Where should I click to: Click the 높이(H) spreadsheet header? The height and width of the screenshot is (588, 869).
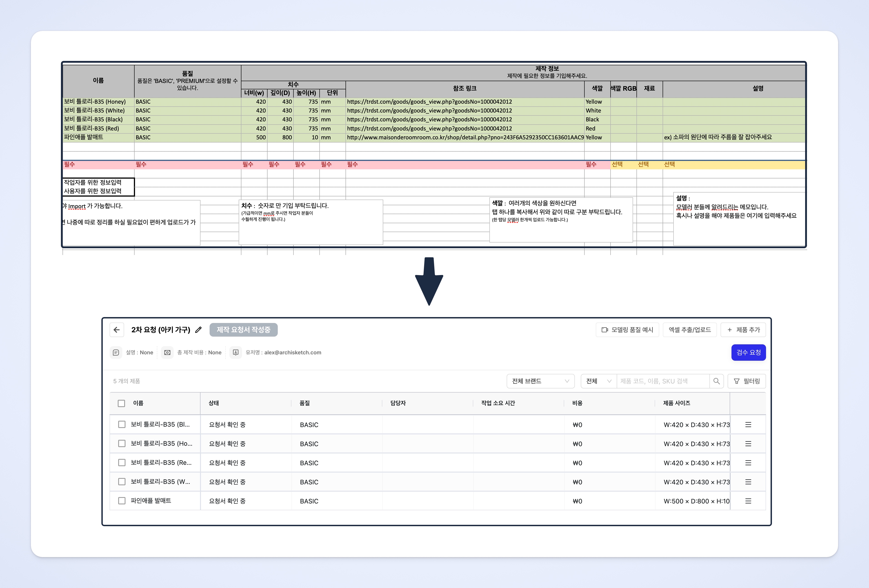306,93
